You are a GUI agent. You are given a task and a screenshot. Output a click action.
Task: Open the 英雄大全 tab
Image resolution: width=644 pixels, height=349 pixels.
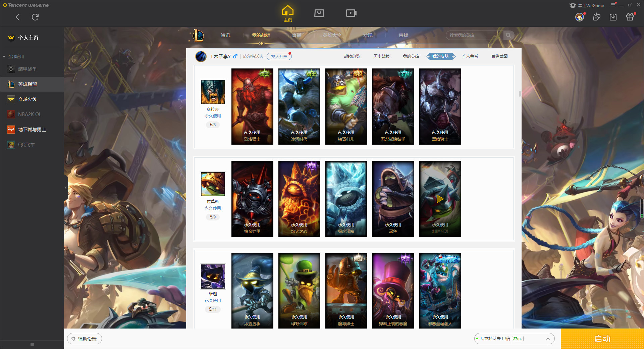click(332, 35)
